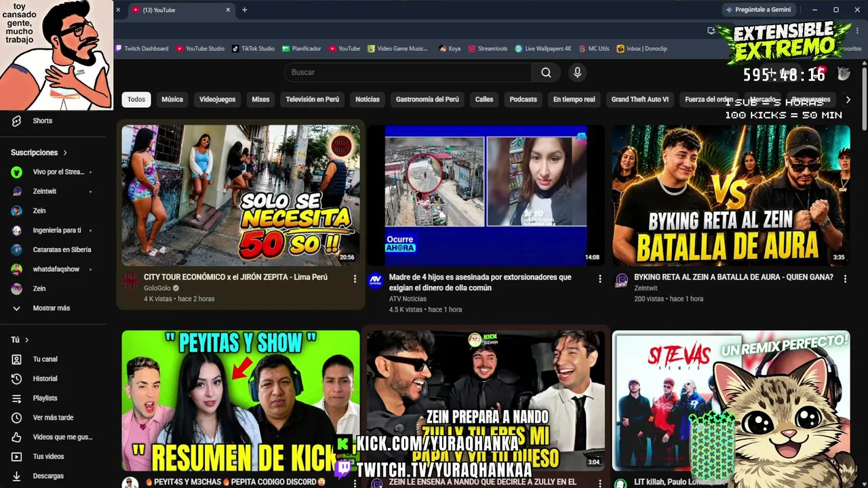
Task: Start voice search with the microphone icon
Action: 577,73
